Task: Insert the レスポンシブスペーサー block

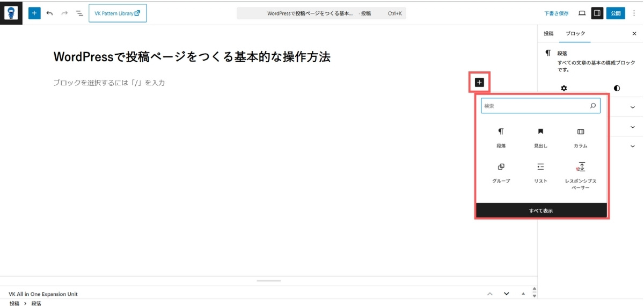Action: click(581, 176)
